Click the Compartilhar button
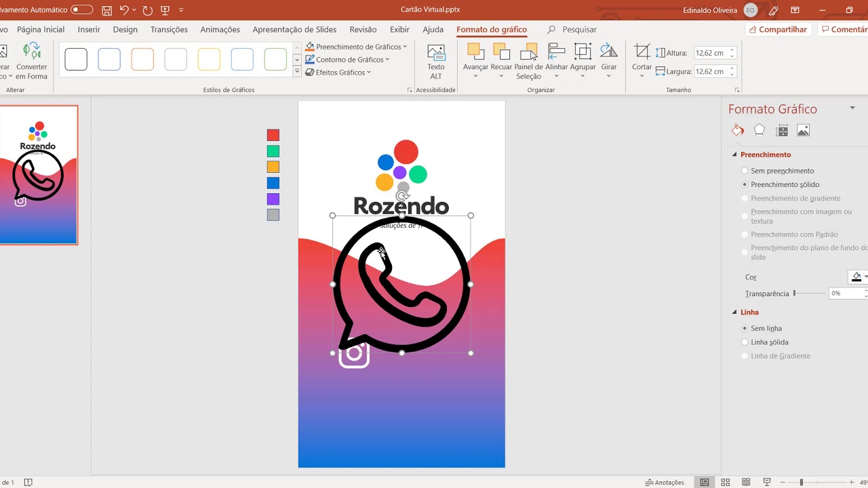The image size is (868, 488). (777, 30)
